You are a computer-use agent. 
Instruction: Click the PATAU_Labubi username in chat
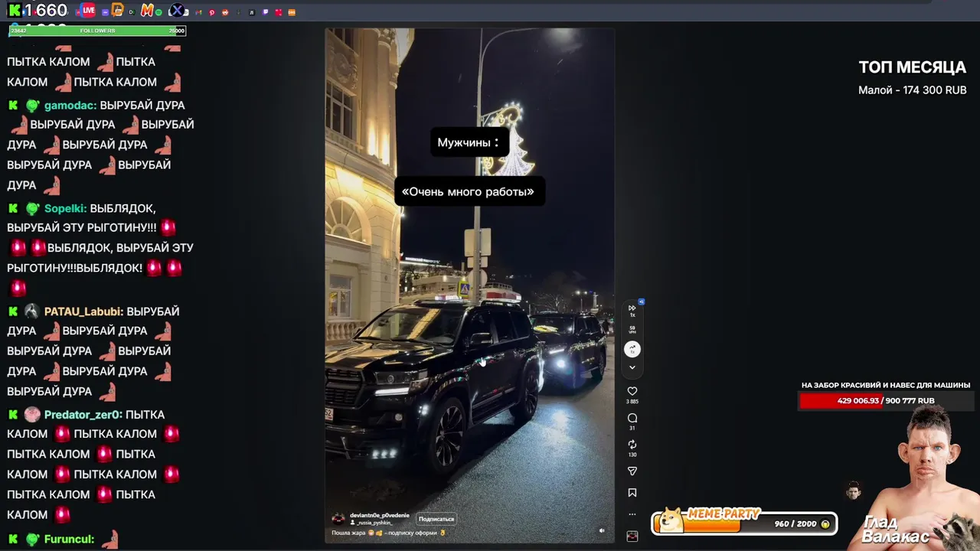83,311
